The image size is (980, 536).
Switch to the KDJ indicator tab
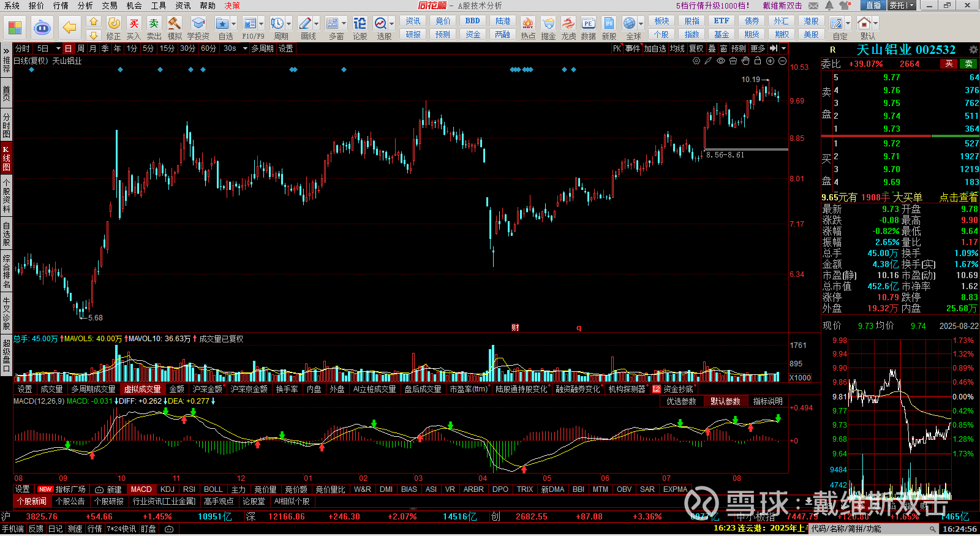167,489
